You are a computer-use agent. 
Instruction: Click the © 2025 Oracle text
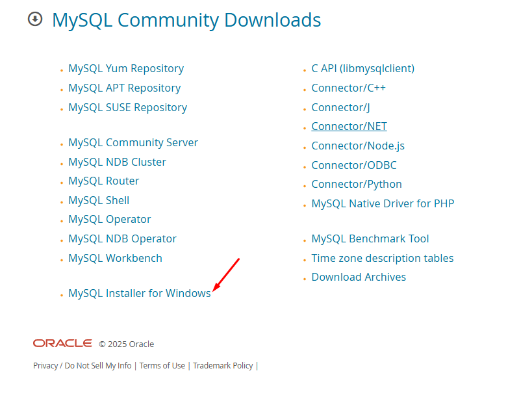(x=126, y=344)
